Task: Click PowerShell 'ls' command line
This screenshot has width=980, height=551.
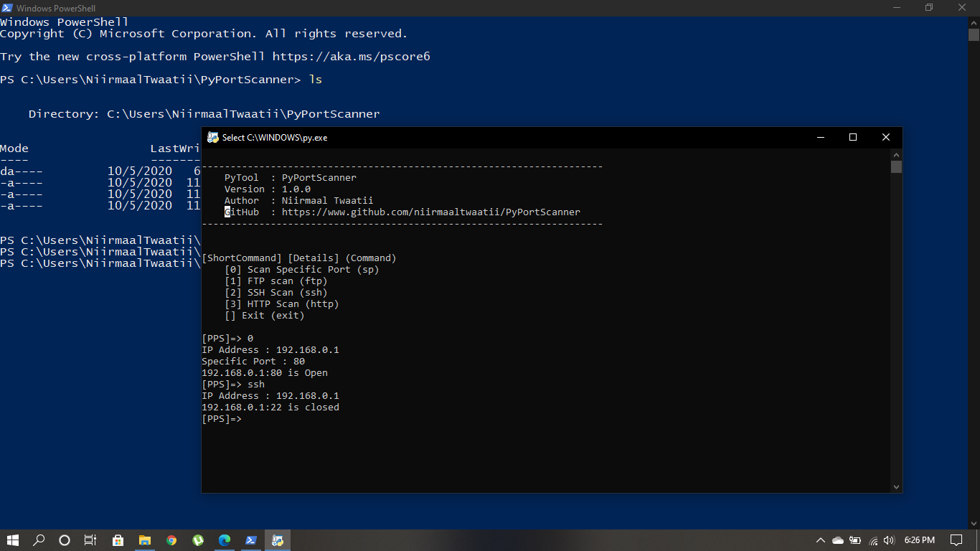Action: 161,79
